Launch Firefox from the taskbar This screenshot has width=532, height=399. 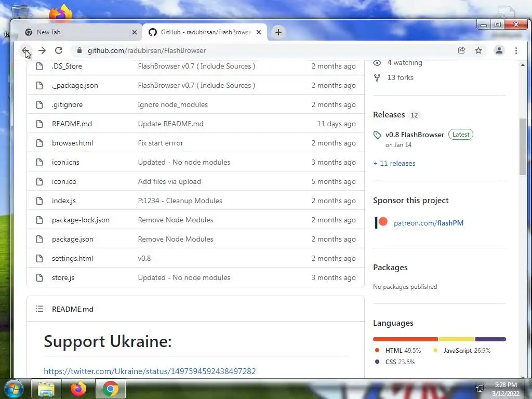pyautogui.click(x=78, y=389)
